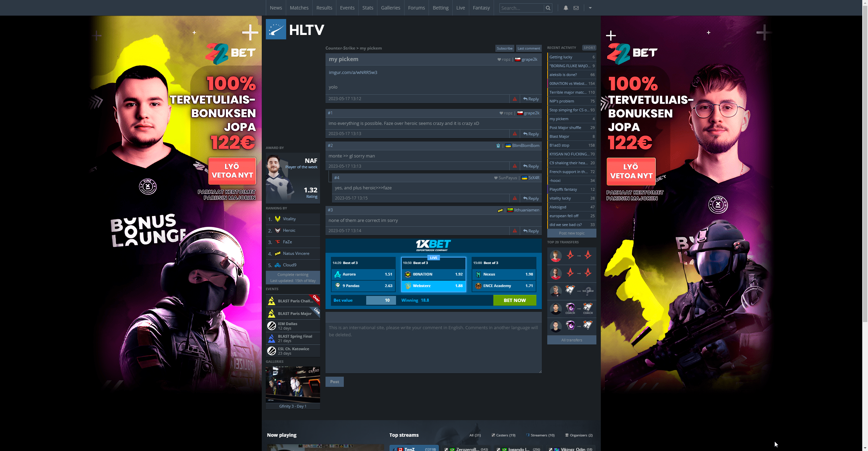Open the inbox envelope icon

pos(576,8)
